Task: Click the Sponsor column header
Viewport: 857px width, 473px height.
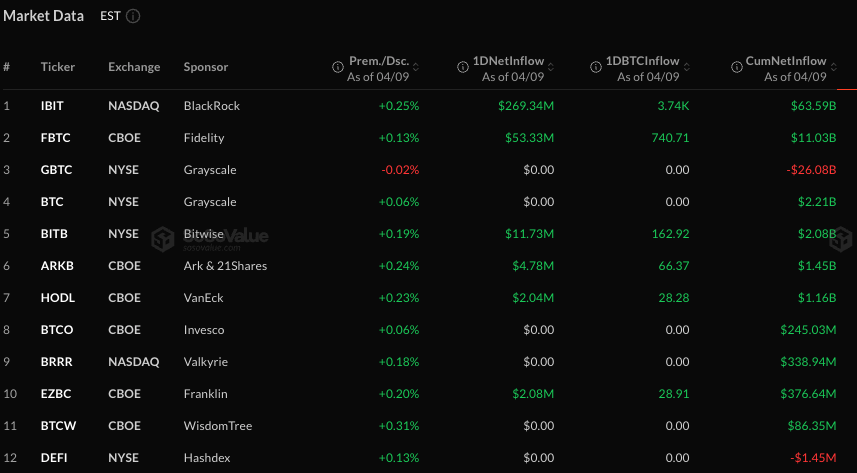Action: click(206, 67)
